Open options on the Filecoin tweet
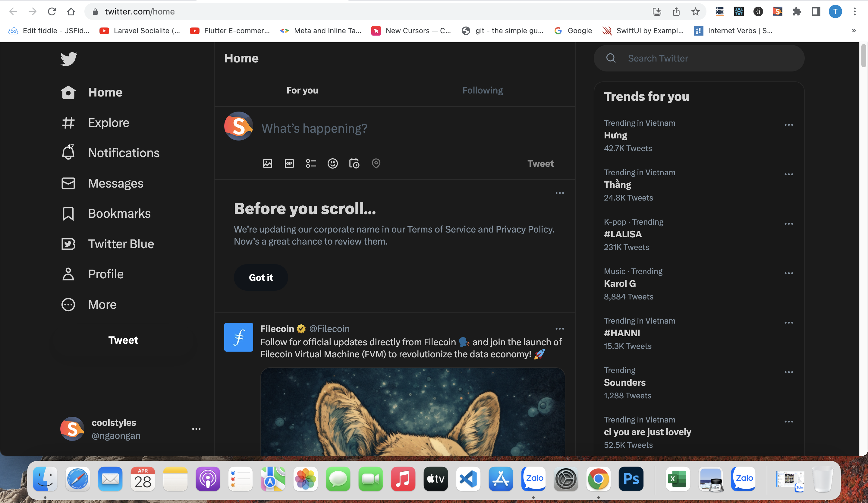868x503 pixels. pyautogui.click(x=559, y=329)
